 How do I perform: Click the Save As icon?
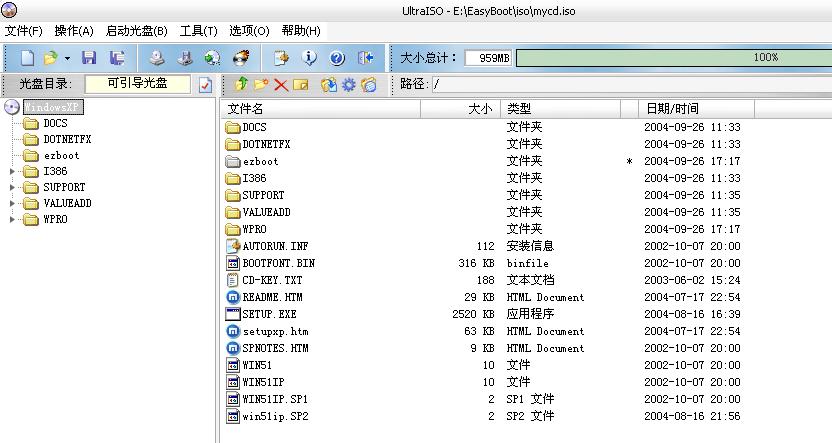[x=117, y=58]
